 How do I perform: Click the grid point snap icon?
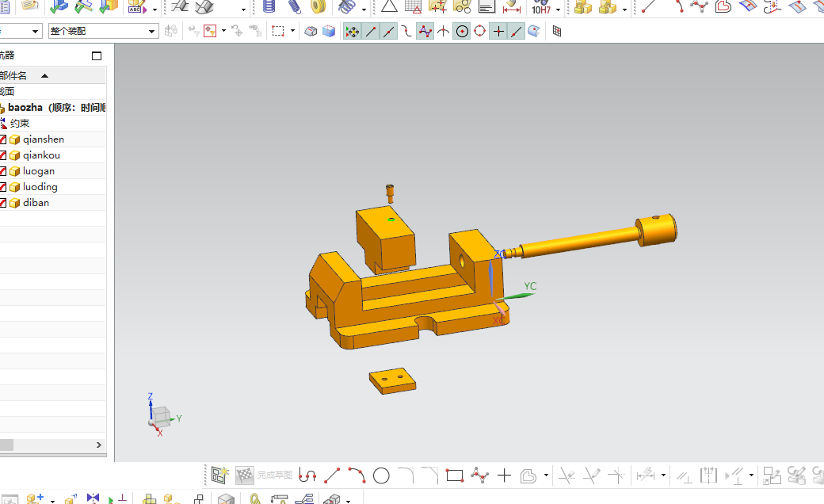556,32
